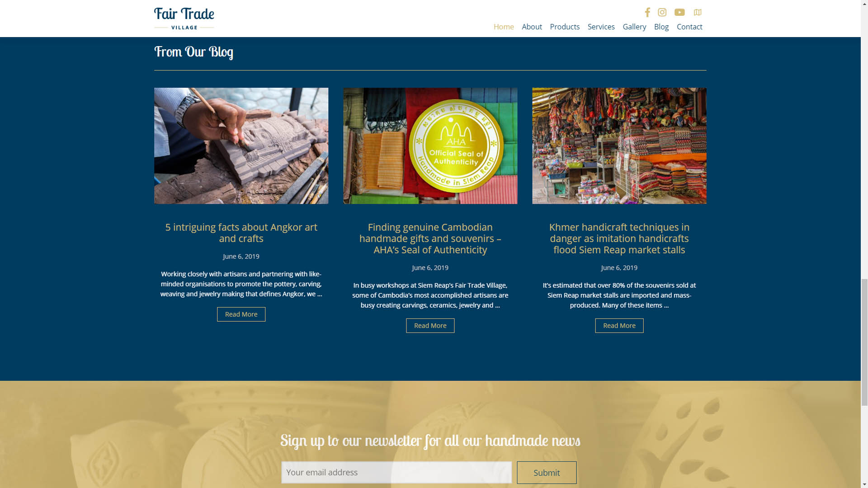This screenshot has height=488, width=868.
Task: Click the 'Your email address' field
Action: click(396, 472)
